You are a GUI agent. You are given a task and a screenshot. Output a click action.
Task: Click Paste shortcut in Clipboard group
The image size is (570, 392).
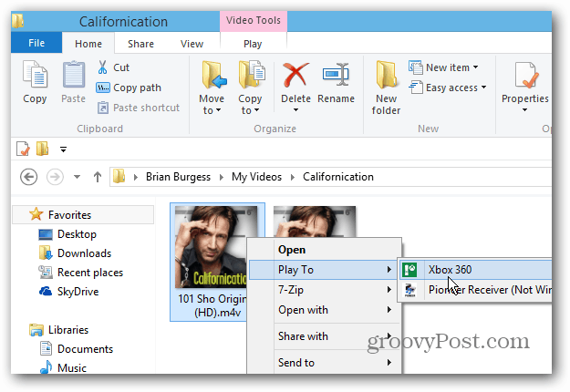coord(138,108)
